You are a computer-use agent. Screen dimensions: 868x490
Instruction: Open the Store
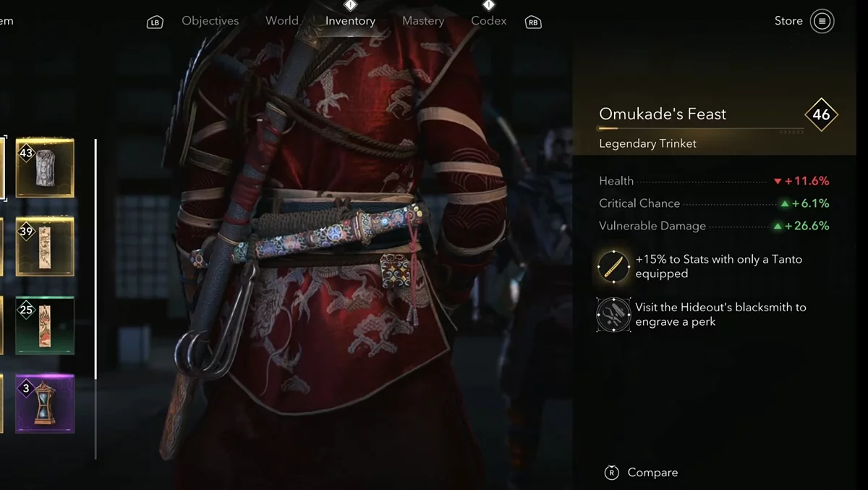click(788, 21)
